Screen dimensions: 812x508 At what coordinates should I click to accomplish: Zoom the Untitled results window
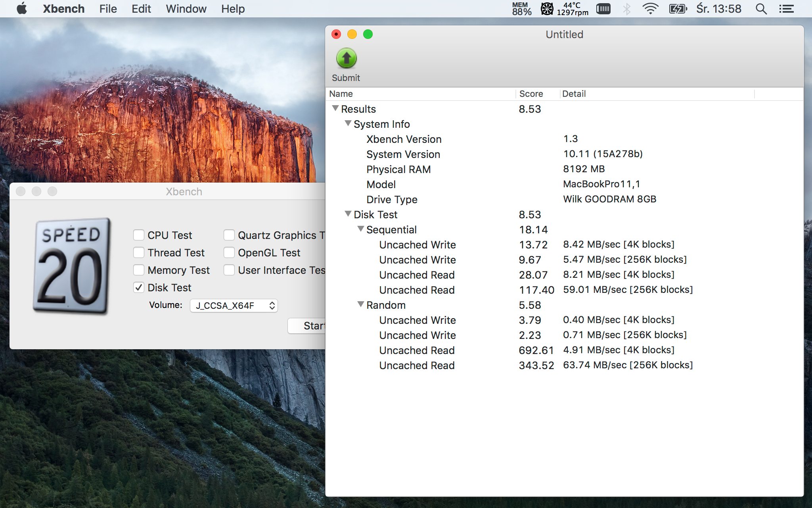[x=368, y=34]
